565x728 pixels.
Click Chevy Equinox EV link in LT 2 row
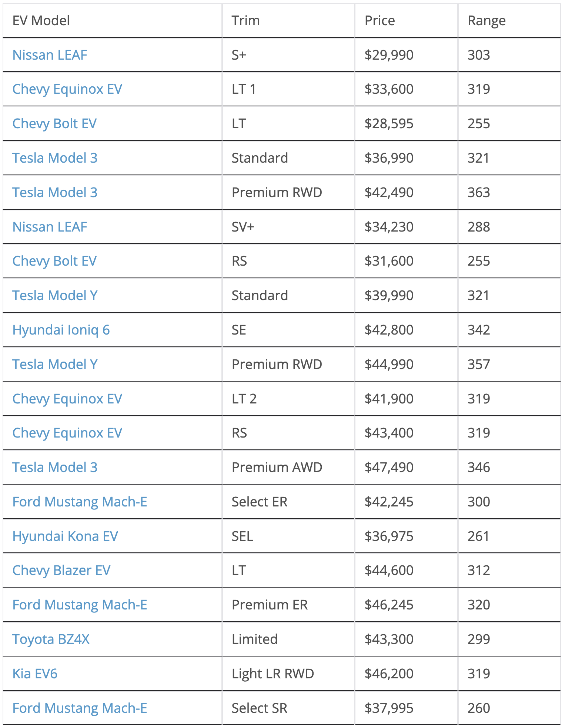pyautogui.click(x=67, y=399)
